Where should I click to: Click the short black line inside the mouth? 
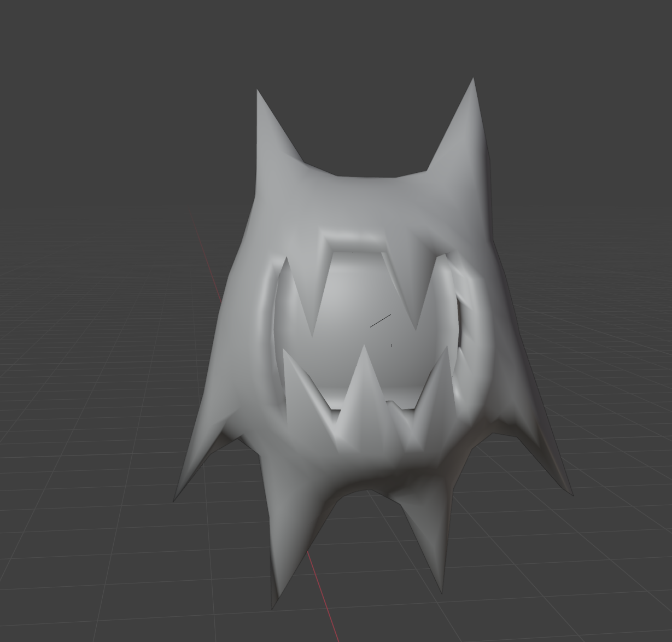[x=381, y=321]
